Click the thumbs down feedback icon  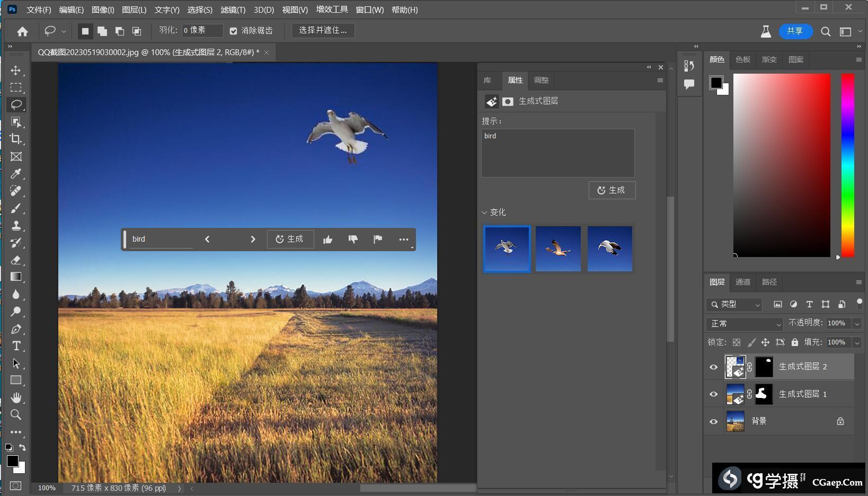click(353, 240)
